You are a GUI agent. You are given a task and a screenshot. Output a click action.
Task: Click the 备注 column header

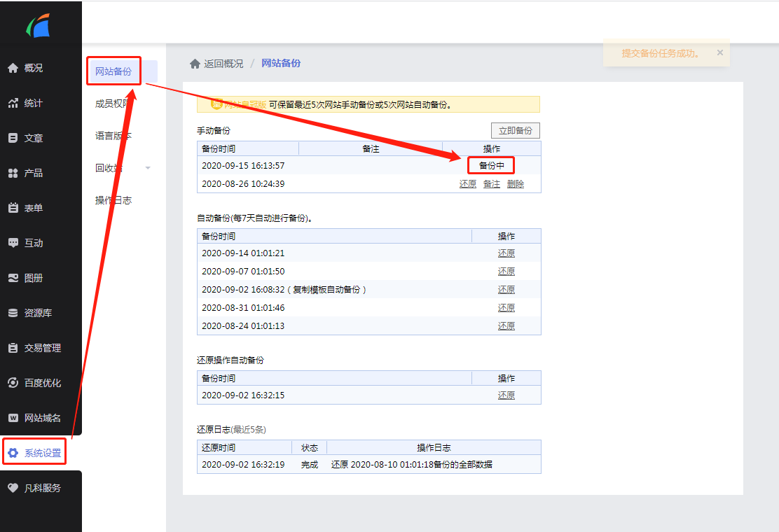(x=371, y=149)
